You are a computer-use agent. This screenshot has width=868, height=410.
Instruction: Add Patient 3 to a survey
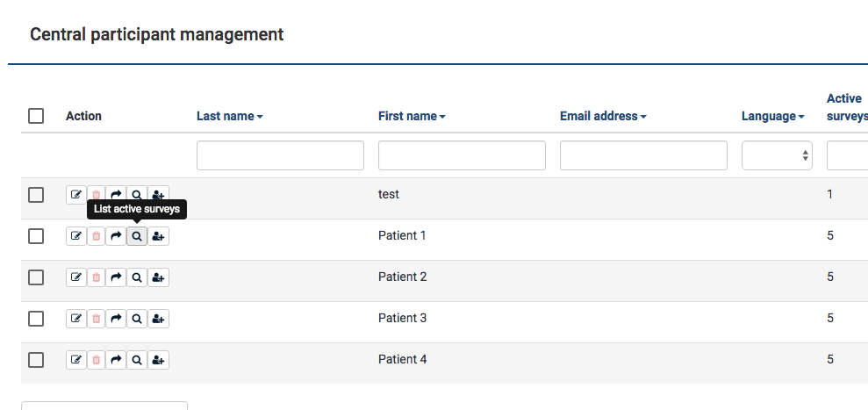[158, 319]
